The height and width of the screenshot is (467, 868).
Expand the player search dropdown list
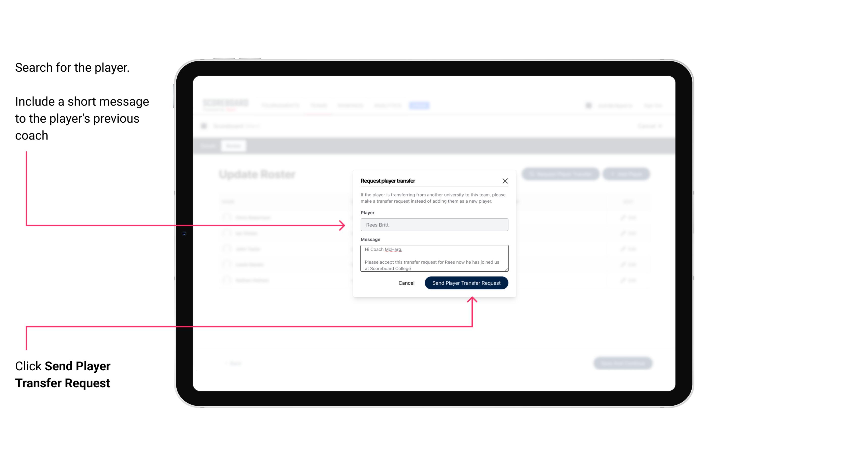coord(434,225)
